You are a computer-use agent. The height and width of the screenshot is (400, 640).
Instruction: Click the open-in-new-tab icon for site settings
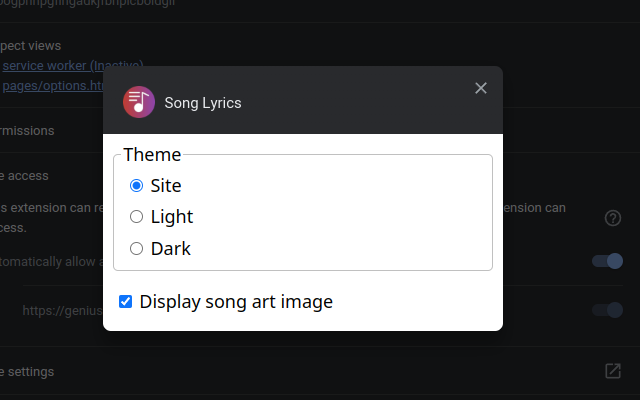click(x=613, y=371)
